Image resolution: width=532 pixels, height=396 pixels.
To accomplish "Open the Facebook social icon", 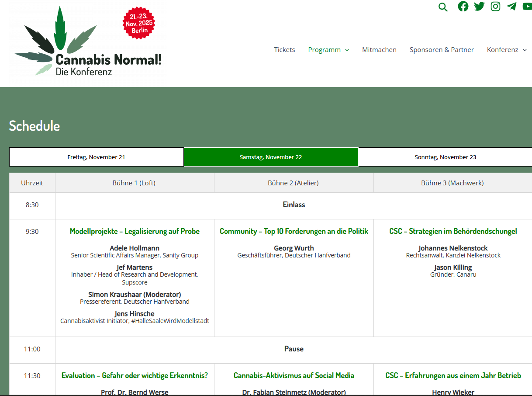I will tap(463, 6).
